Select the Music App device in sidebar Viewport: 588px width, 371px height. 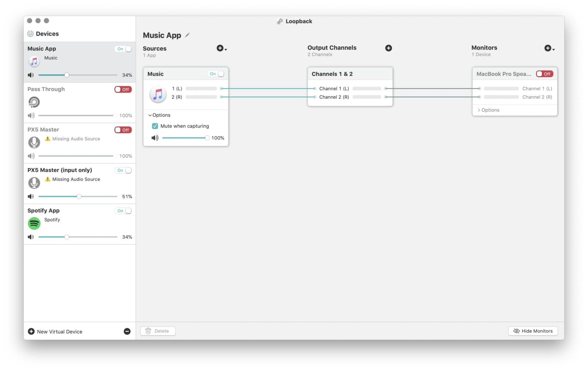[80, 62]
